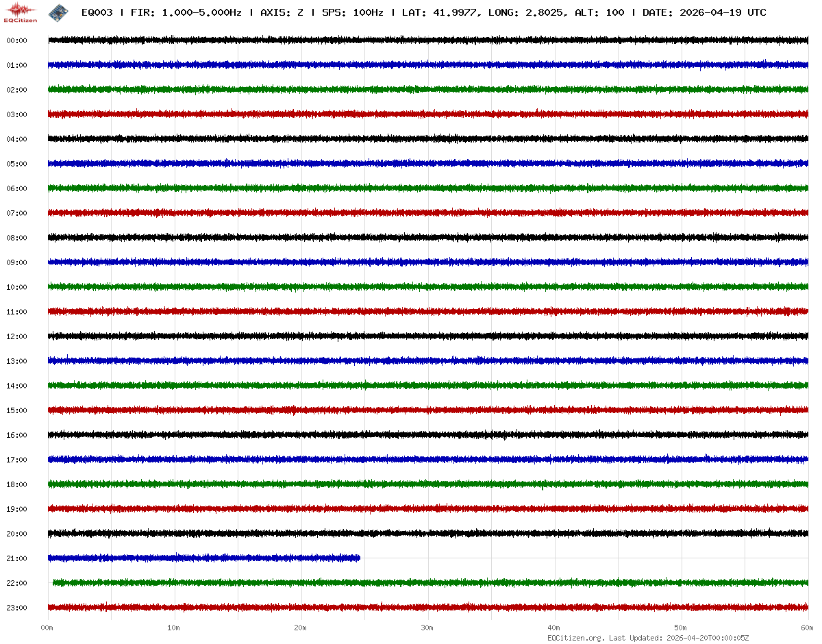Open the EQCitizen.org link in footer
The image size is (822, 644).
coord(575,638)
